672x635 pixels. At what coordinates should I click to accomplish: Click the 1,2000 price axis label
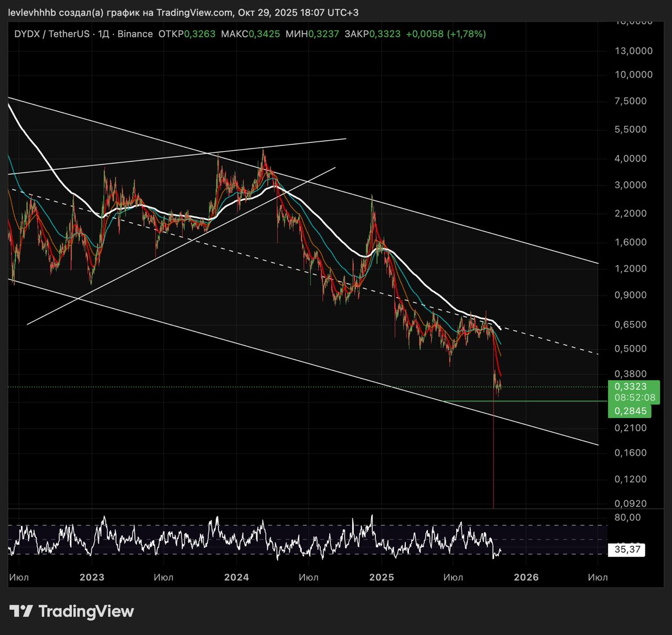631,269
